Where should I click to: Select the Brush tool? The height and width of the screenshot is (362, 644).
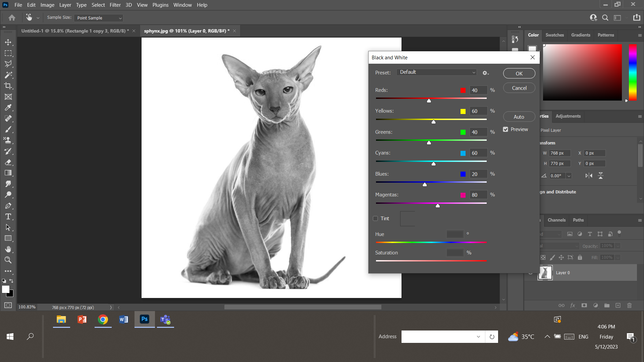coord(8,129)
